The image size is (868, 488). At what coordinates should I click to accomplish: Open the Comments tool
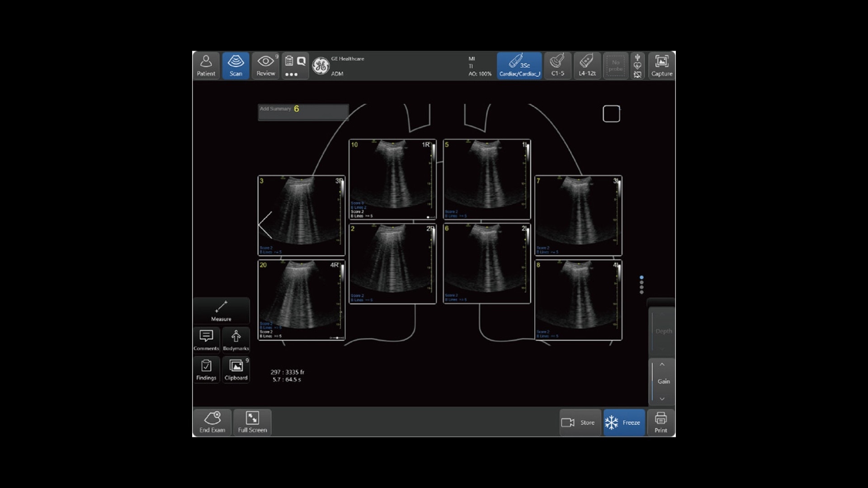tap(206, 340)
